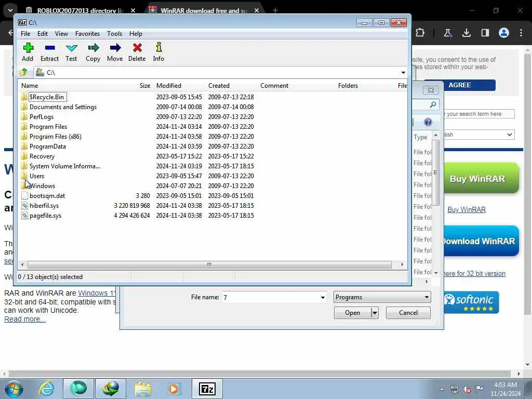Select the hiberfil.sys file icon
532x399 pixels.
24,206
